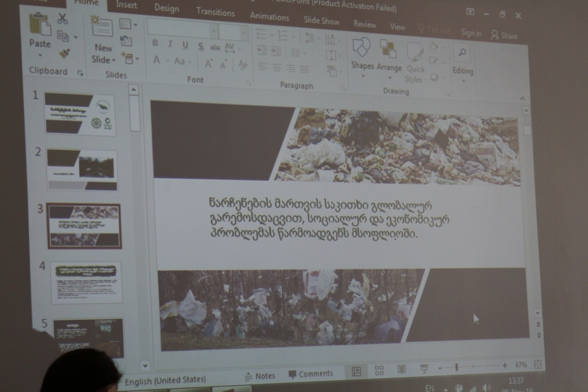Reset the slide layout icon in Slides group
Screen dimensions: 588x392
pyautogui.click(x=126, y=41)
